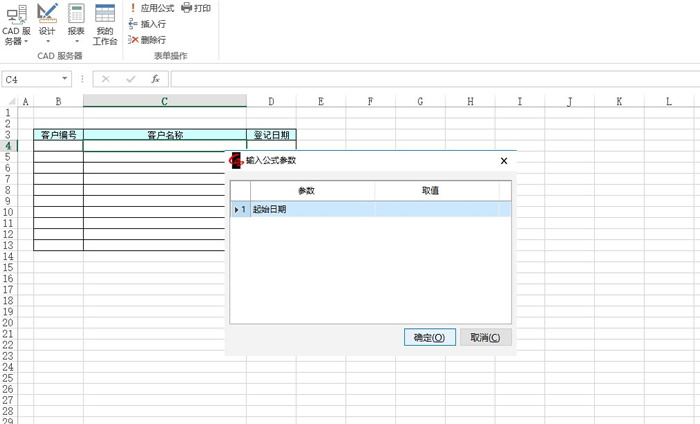Click the 取值 cell for 起始日期
The width and height of the screenshot is (700, 424).
point(436,209)
